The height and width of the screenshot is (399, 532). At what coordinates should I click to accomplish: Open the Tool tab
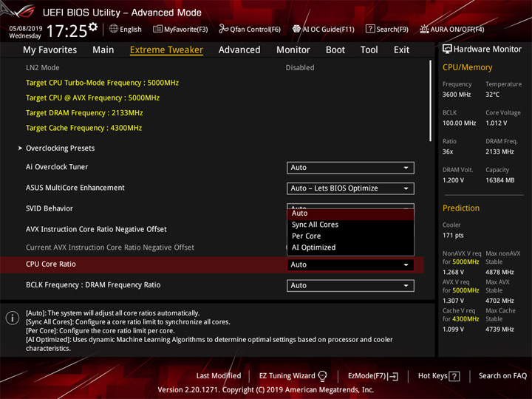pos(369,50)
